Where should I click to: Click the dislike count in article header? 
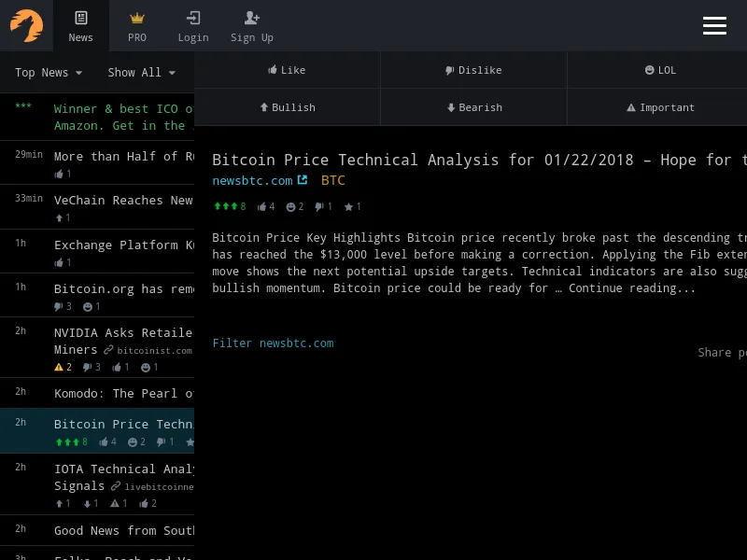(x=323, y=206)
